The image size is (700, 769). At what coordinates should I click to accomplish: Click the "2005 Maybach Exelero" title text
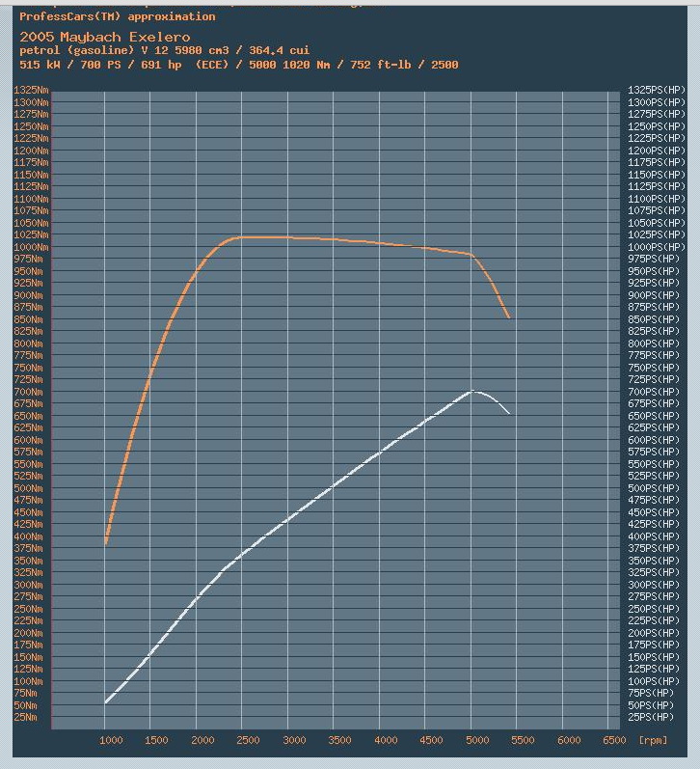click(x=104, y=37)
